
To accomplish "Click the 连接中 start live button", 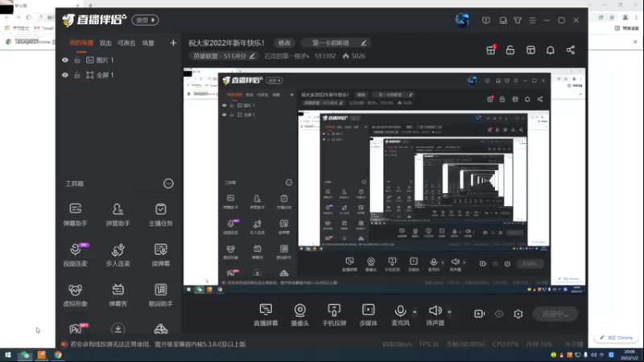I will pyautogui.click(x=555, y=314).
